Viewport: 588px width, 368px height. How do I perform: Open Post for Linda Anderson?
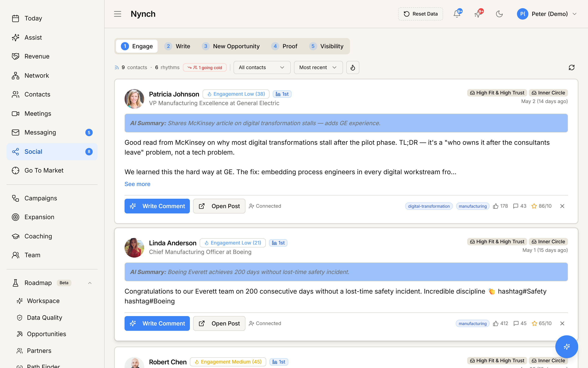point(219,323)
